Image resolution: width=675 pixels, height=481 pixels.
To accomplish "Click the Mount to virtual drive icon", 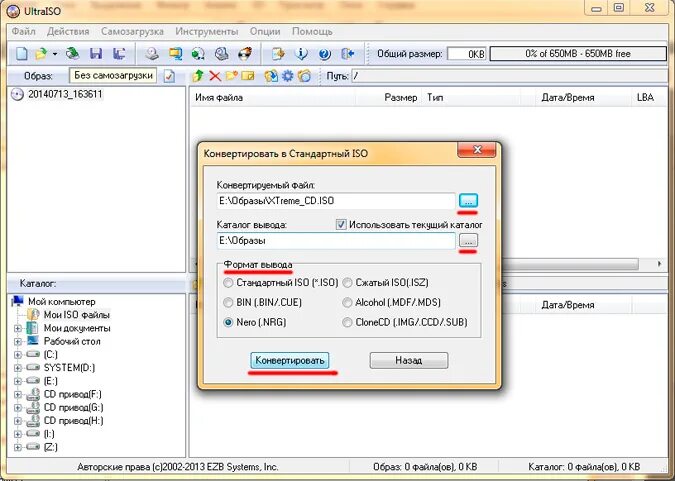I will click(x=221, y=54).
